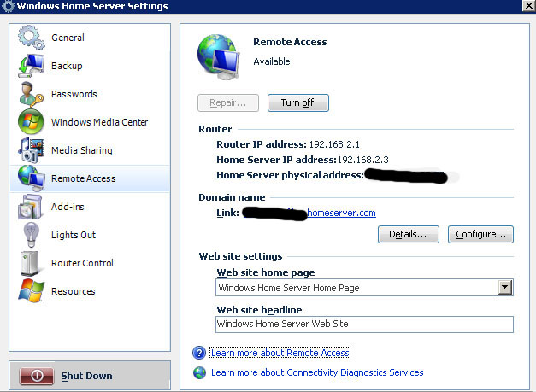This screenshot has width=536, height=392.
Task: Close the Windows Home Server Settings window
Action: click(528, 5)
